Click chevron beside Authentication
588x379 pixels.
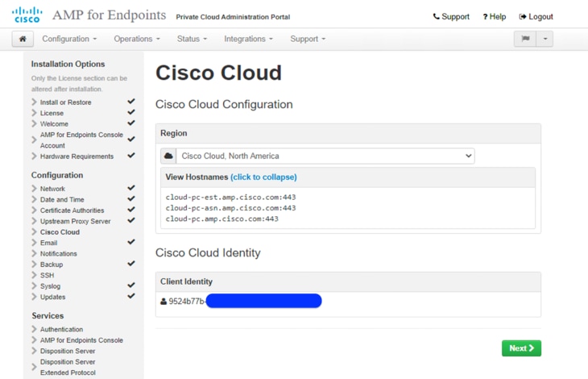34,329
